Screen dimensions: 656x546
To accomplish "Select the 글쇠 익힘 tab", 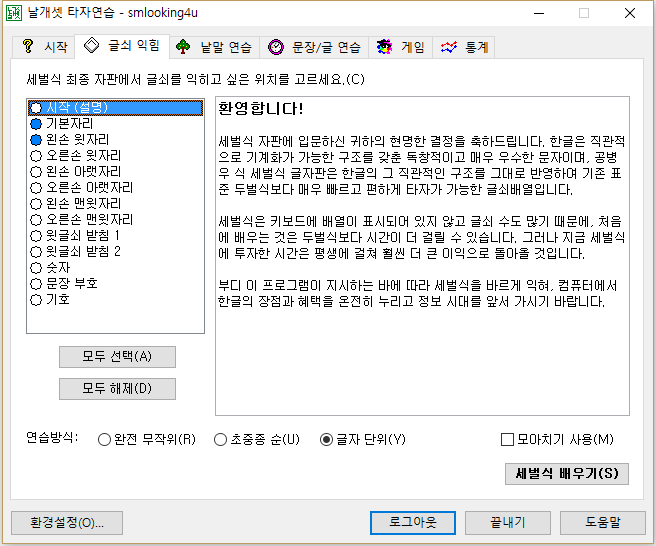I will point(122,45).
